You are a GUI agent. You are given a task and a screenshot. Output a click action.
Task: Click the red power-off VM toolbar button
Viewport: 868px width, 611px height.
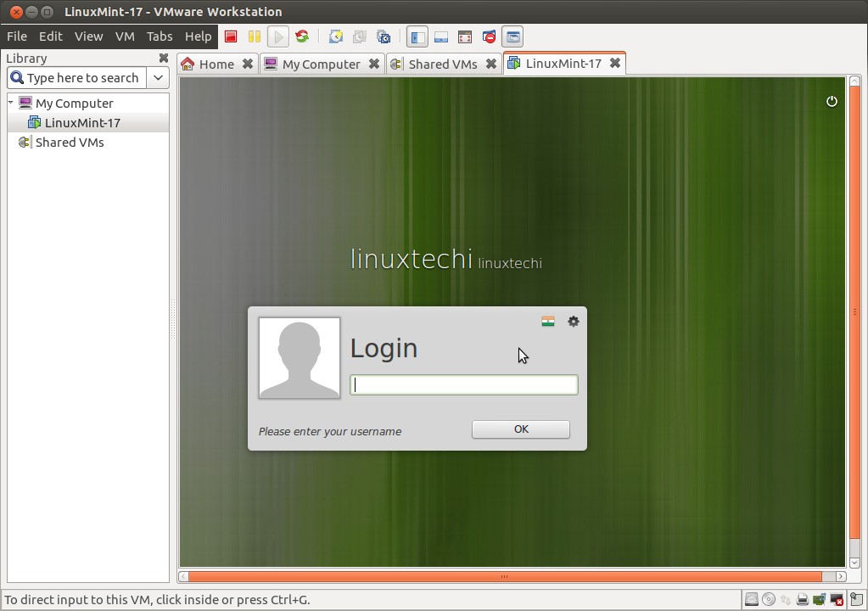click(231, 37)
